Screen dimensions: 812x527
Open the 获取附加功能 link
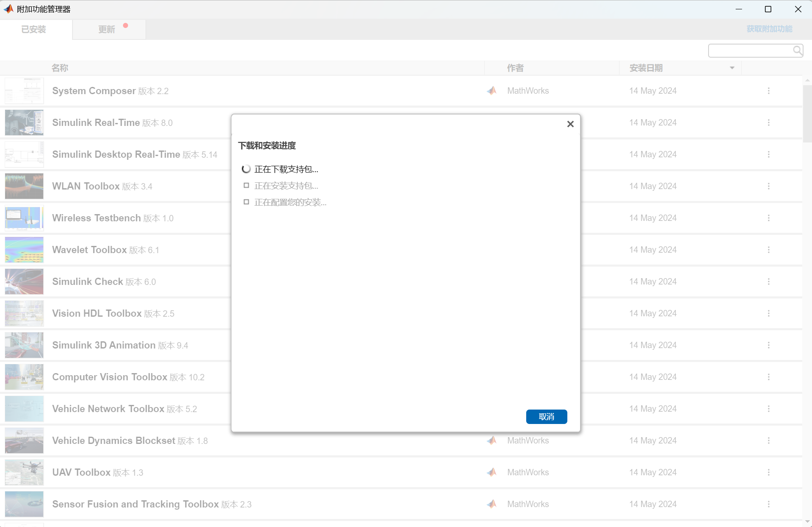(x=769, y=29)
